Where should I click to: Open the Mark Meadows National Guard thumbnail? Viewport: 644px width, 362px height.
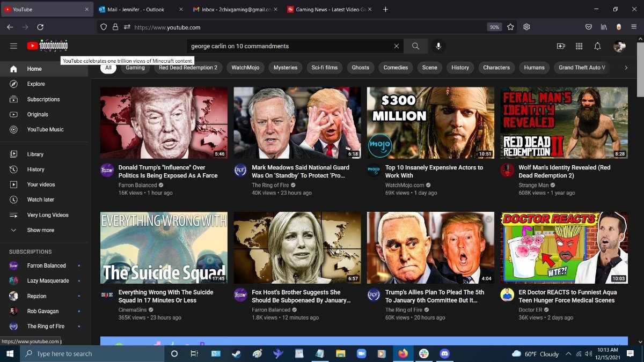pos(297,123)
